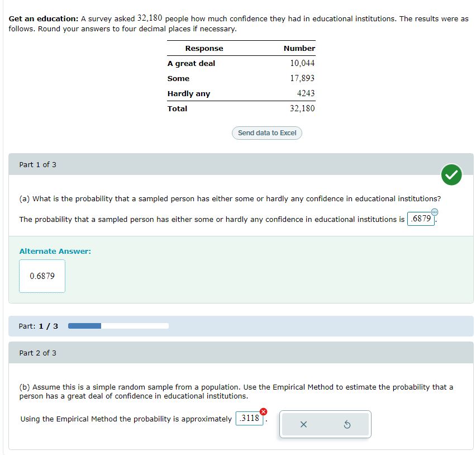Click the Part: 1 / 3 progress label
This screenshot has height=455, width=476.
[38, 326]
